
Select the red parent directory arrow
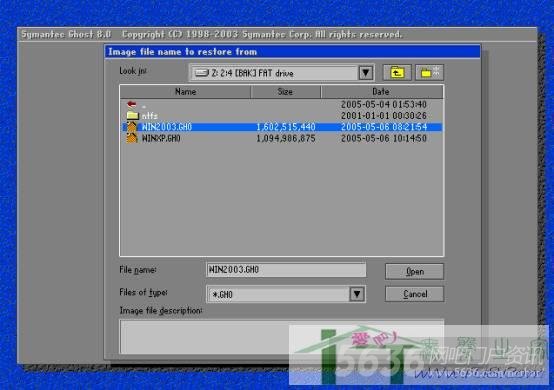click(132, 104)
